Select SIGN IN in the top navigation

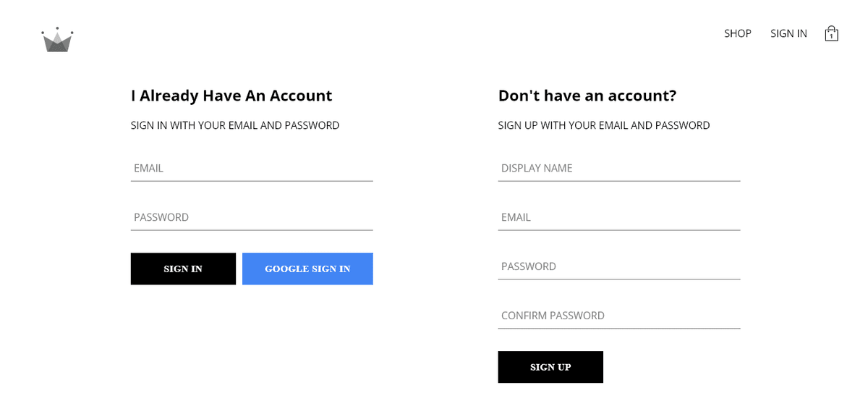tap(788, 33)
